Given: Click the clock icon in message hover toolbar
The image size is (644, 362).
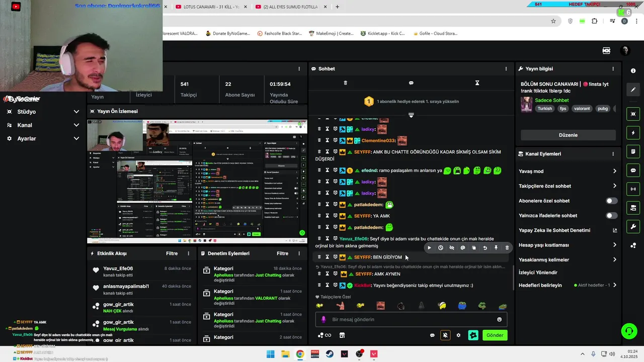Looking at the screenshot, I should tap(441, 248).
